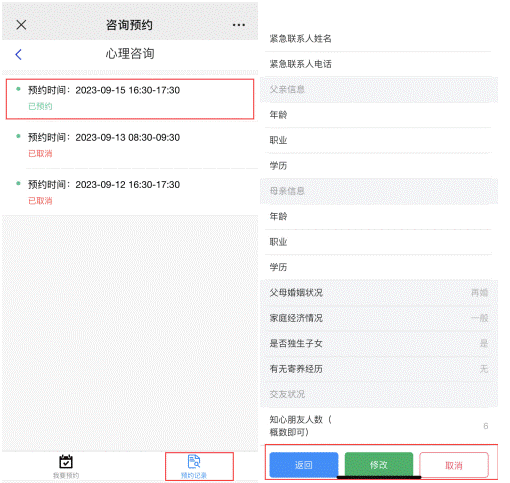Select the 2023-09-15 16:30-17:30 appointment record
Screen dimensions: 510x483
coord(130,99)
